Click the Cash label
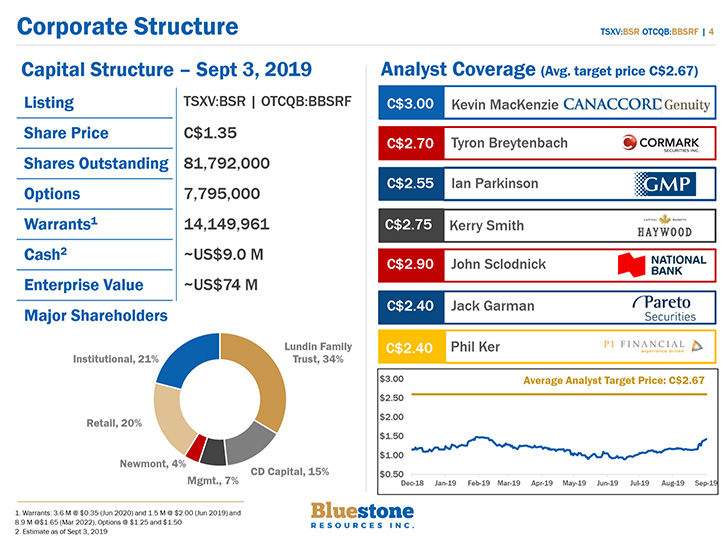The width and height of the screenshot is (725, 542). click(x=45, y=254)
